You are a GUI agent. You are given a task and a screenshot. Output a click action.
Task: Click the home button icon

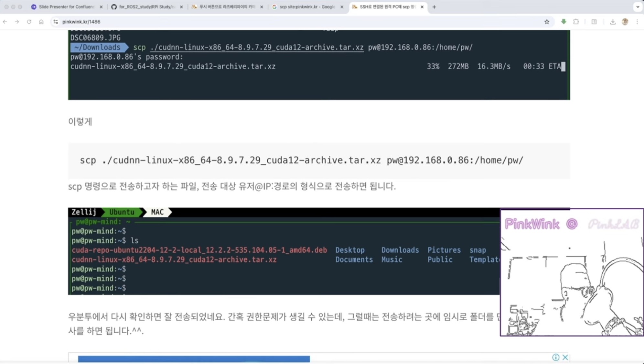click(41, 22)
